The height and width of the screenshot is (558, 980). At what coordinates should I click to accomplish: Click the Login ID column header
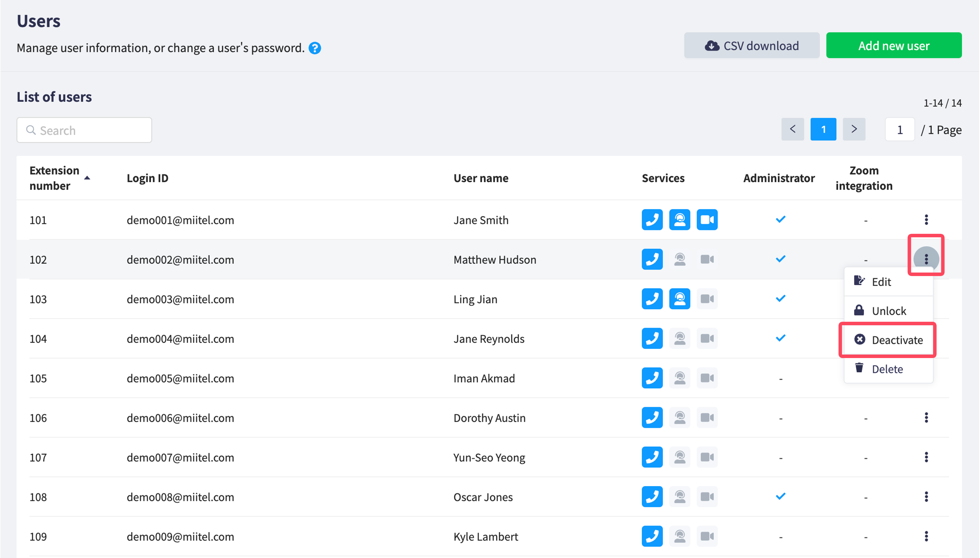tap(148, 178)
